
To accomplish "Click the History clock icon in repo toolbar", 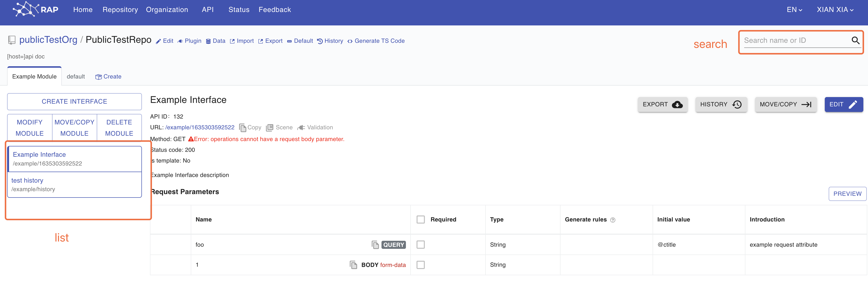I will click(320, 41).
